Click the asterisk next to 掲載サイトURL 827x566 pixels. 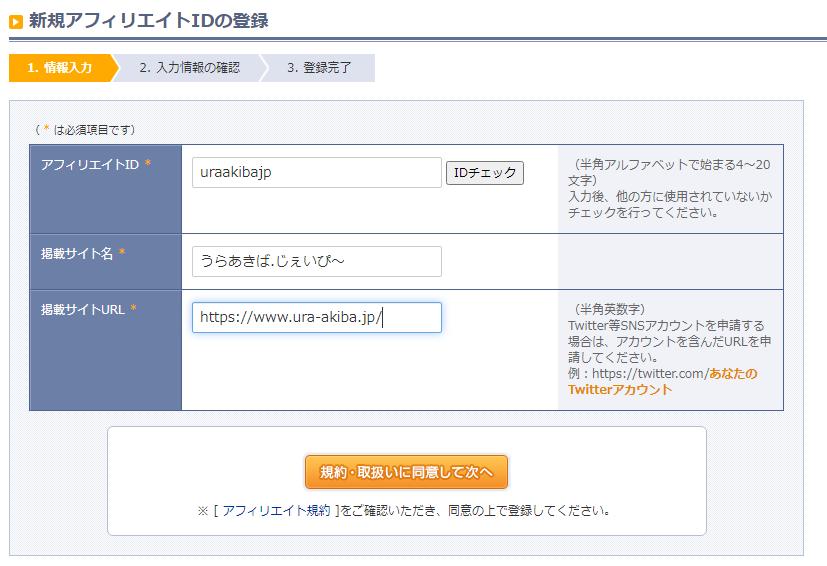click(133, 308)
